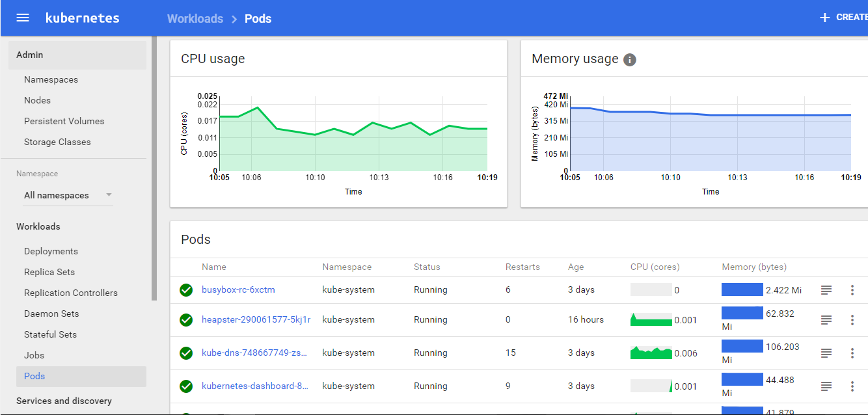This screenshot has width=868, height=415.
Task: Click the Memory usage info icon
Action: pos(629,60)
